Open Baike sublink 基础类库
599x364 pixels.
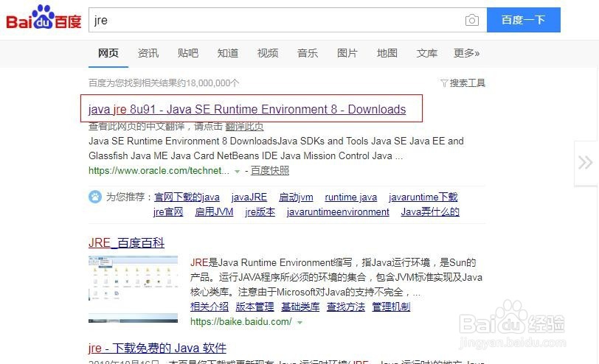pyautogui.click(x=300, y=307)
